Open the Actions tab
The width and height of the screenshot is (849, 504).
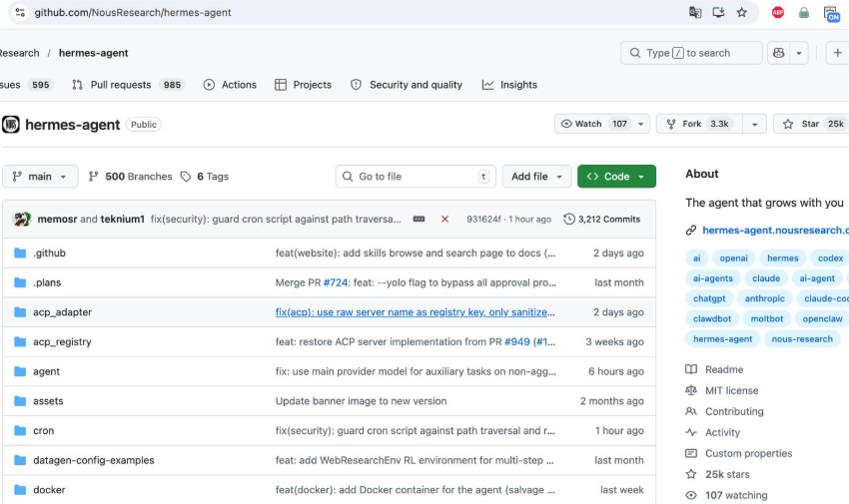230,85
